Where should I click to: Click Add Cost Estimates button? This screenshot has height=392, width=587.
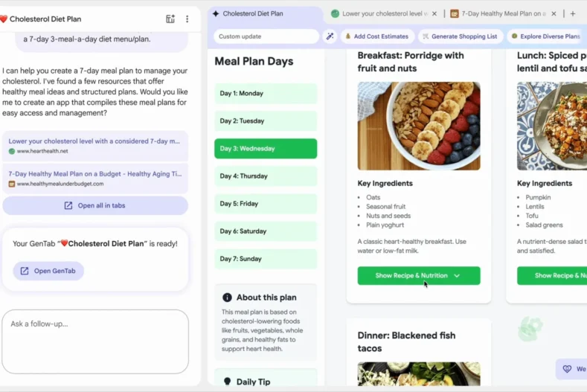tap(376, 36)
